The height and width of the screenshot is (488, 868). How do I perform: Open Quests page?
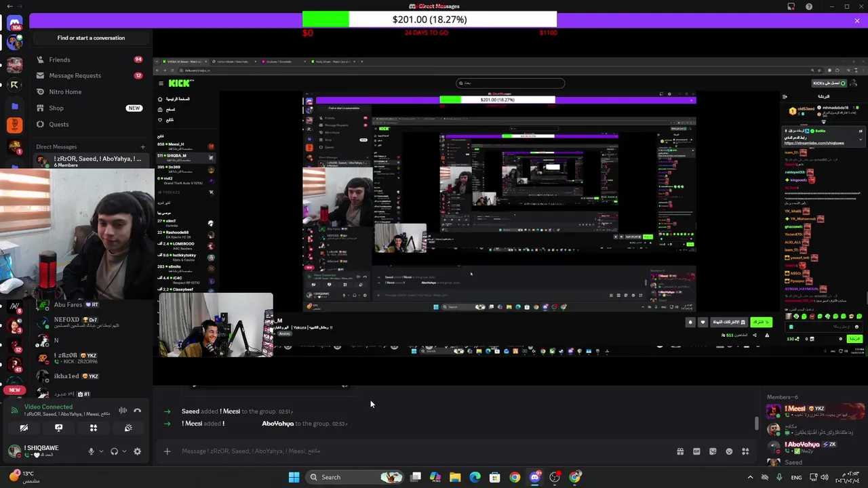(90, 125)
